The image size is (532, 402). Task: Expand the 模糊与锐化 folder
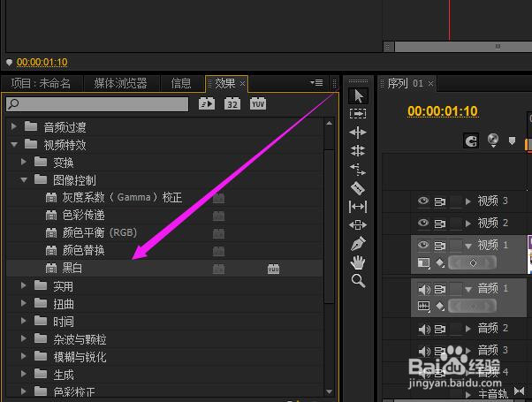tap(23, 356)
